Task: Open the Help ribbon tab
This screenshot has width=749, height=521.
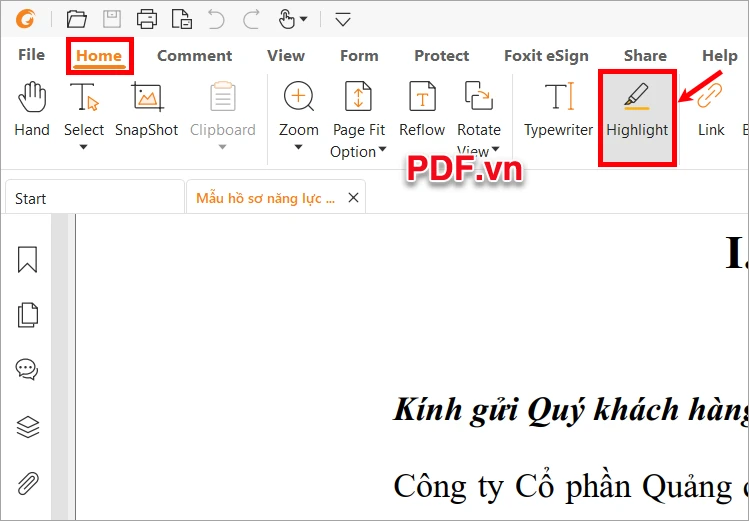Action: pyautogui.click(x=720, y=56)
